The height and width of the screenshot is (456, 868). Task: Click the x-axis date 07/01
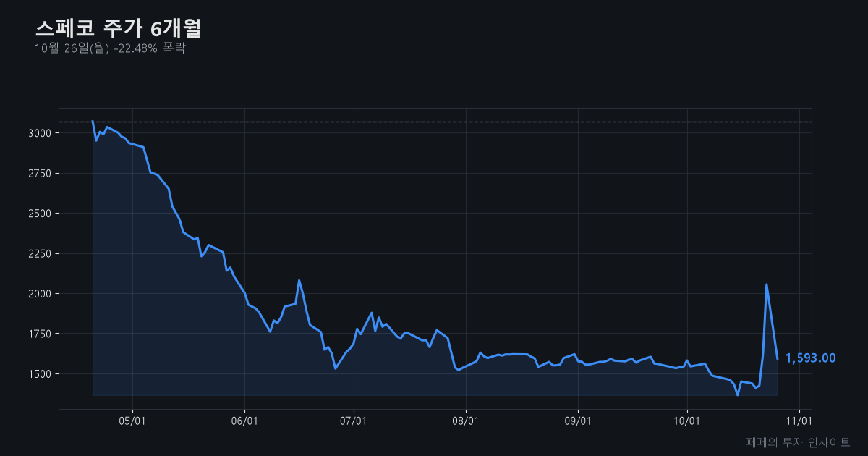tap(354, 420)
